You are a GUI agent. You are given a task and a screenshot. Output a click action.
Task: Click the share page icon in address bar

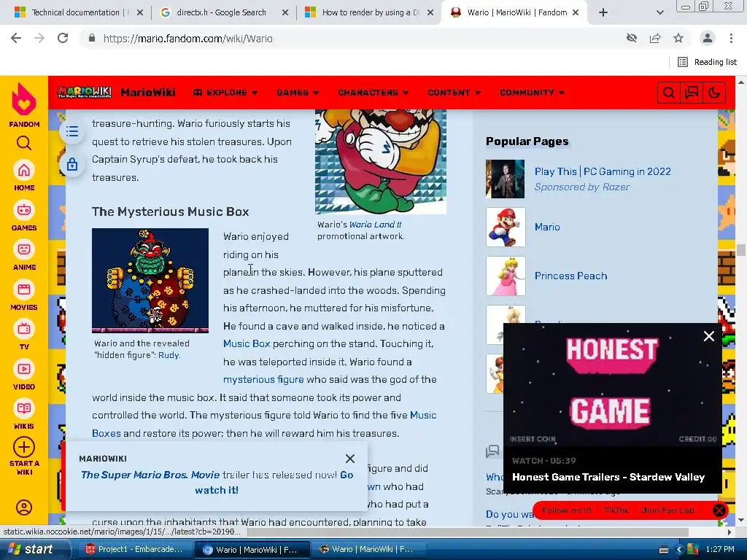pyautogui.click(x=655, y=38)
